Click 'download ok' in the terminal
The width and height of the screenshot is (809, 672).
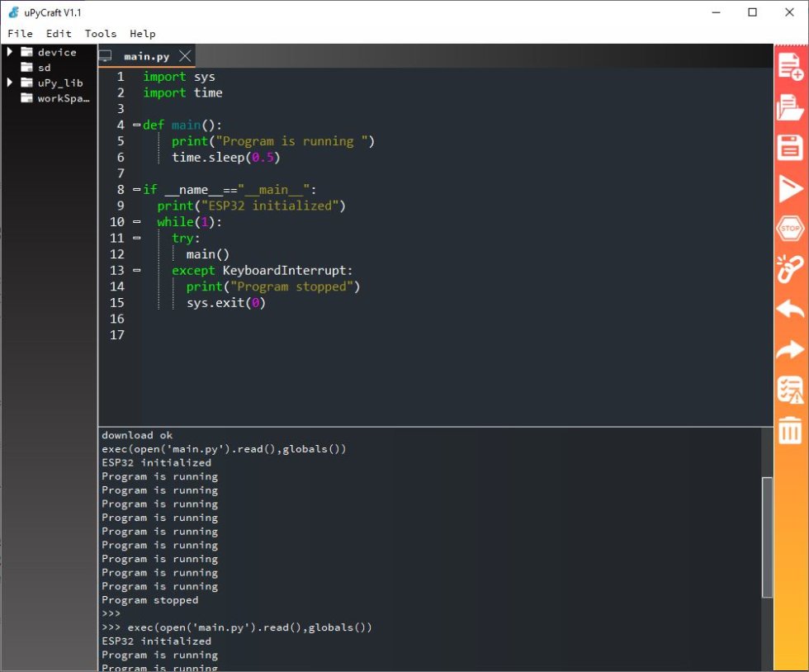click(x=137, y=435)
